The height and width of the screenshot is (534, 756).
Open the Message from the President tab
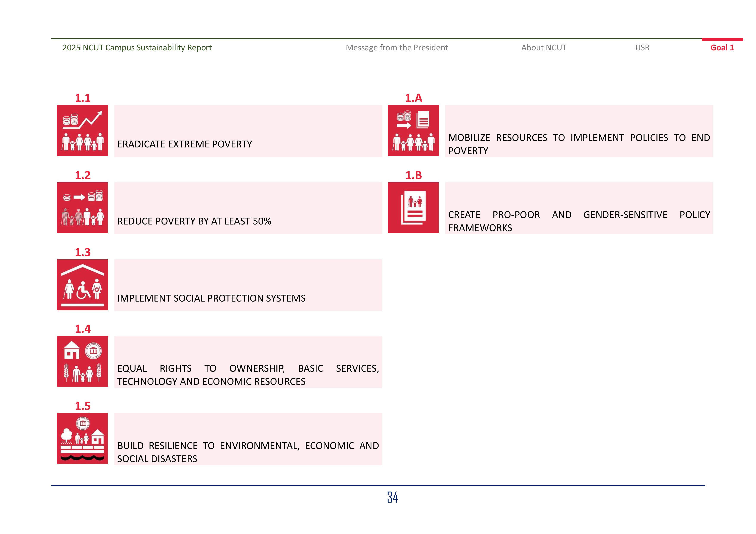(396, 48)
